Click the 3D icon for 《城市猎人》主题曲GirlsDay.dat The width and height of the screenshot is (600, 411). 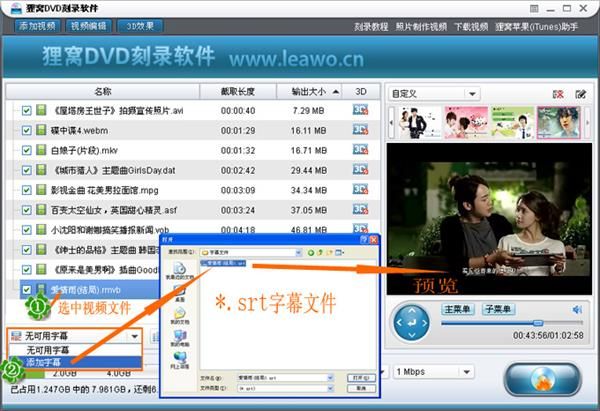point(360,170)
